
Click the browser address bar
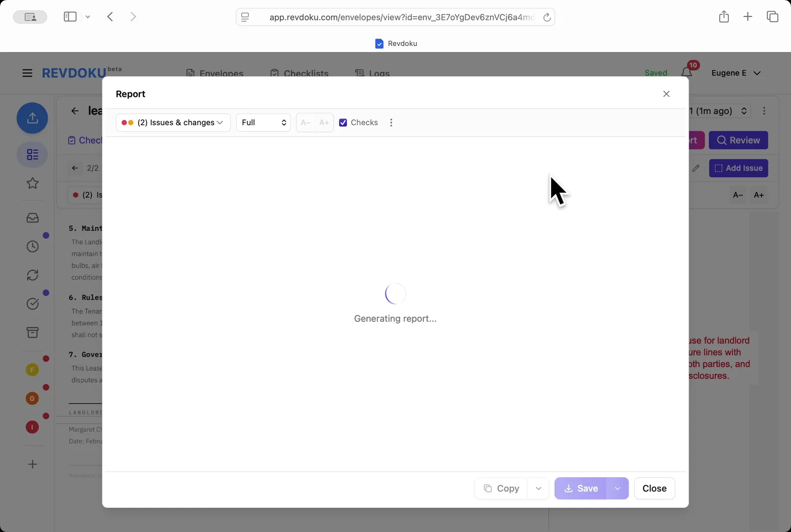(395, 16)
